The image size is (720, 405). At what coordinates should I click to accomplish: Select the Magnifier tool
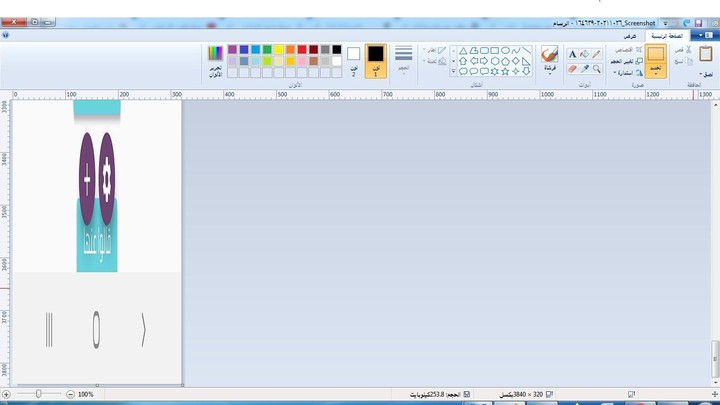pyautogui.click(x=596, y=69)
